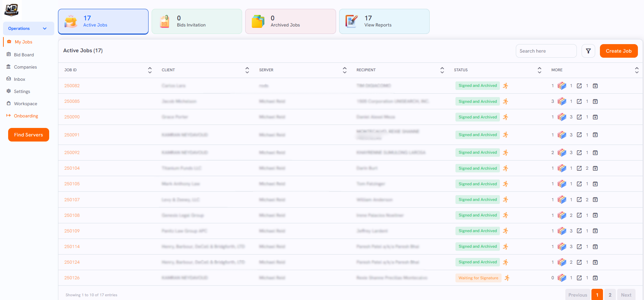Sort the table by Server arrows
644x300 pixels.
(345, 70)
